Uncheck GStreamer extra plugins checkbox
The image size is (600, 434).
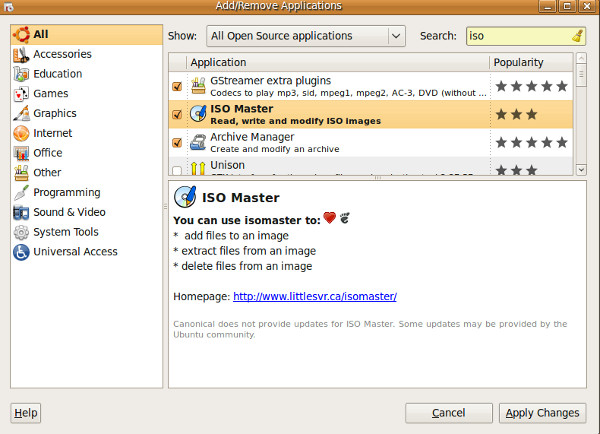point(177,86)
